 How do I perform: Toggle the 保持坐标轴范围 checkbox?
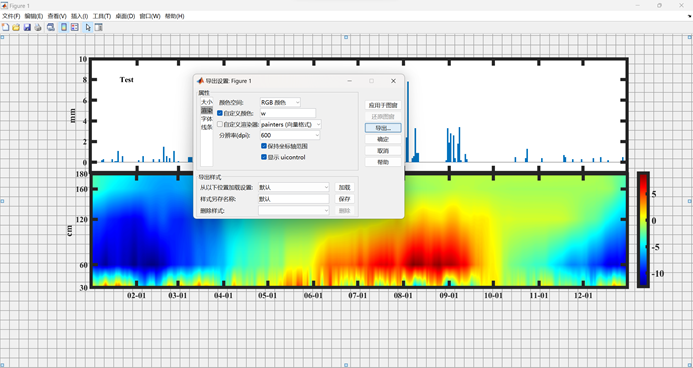264,146
